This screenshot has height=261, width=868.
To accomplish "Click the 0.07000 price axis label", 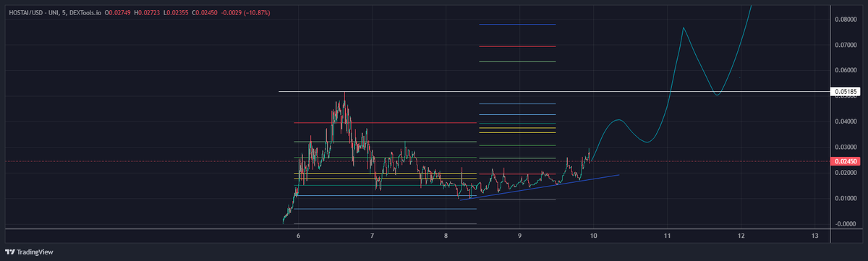I will tap(846, 45).
